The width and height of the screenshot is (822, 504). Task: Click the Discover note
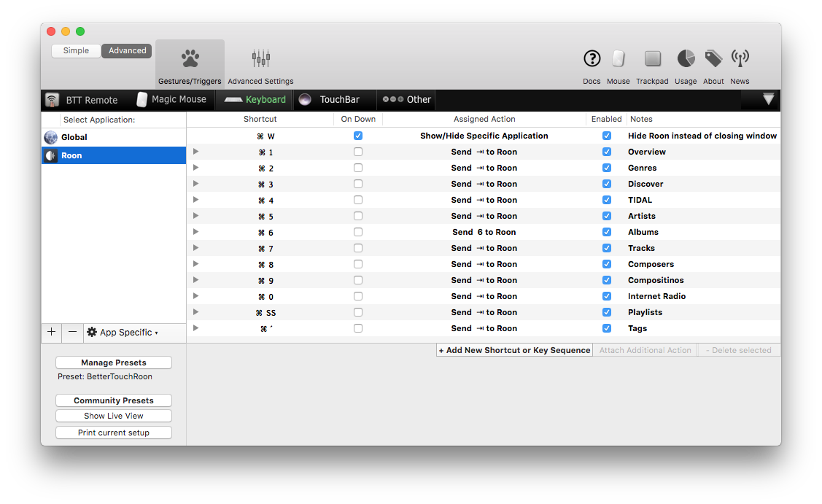(x=646, y=184)
